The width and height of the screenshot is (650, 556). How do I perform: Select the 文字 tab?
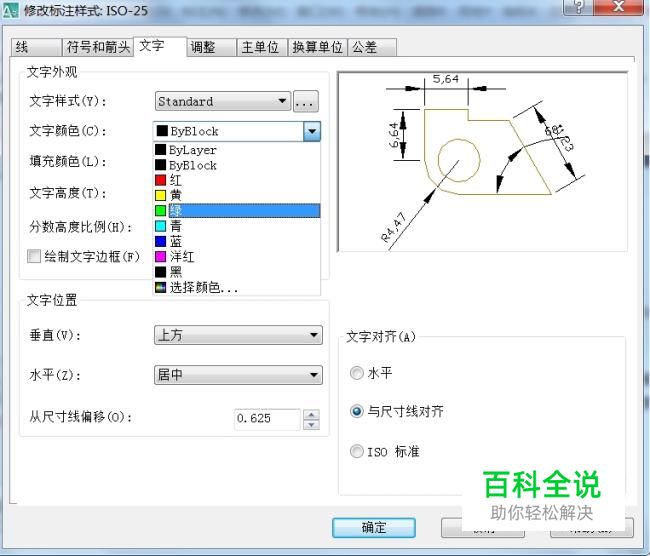[160, 46]
